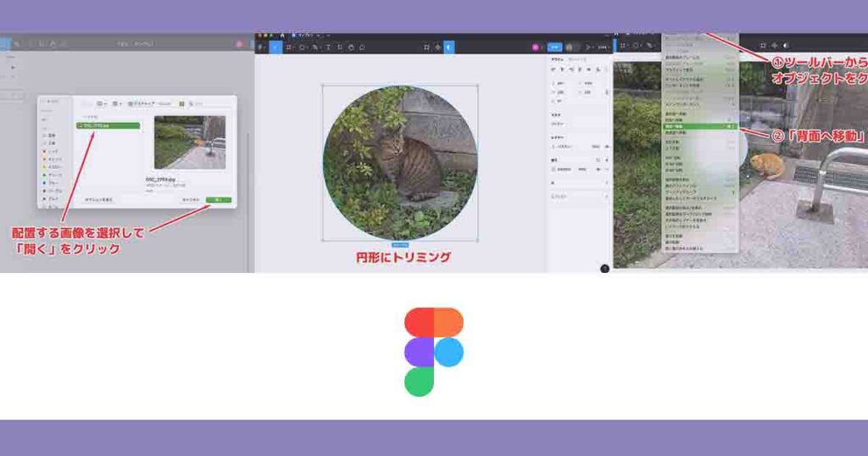Click the image preview thumbnail in file dialog
The image size is (868, 456).
190,142
